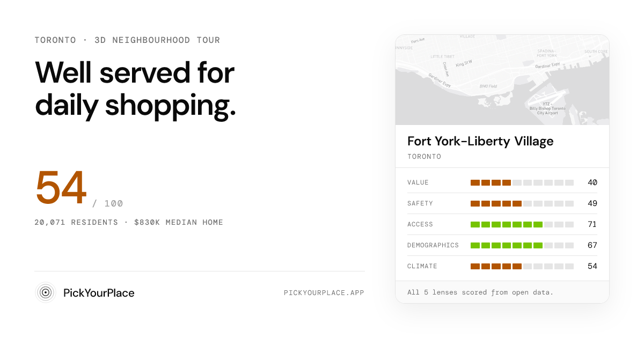The height and width of the screenshot is (338, 644).
Task: Click the All 5 lenses scored footnote
Action: (x=480, y=292)
